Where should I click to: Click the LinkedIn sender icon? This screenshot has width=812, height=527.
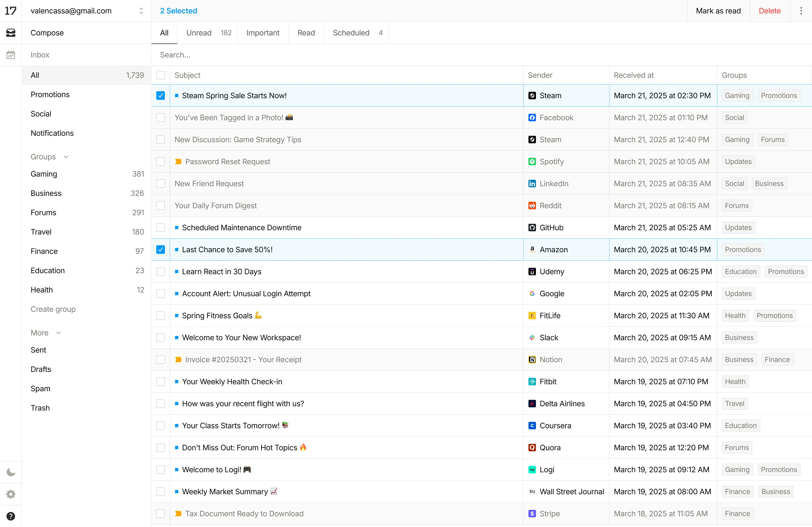pos(532,184)
